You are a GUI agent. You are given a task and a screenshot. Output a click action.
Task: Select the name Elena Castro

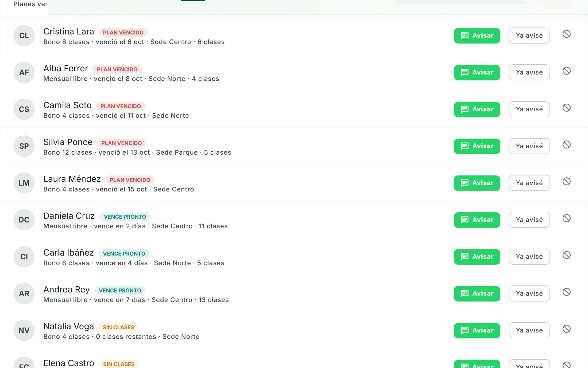[x=69, y=363]
